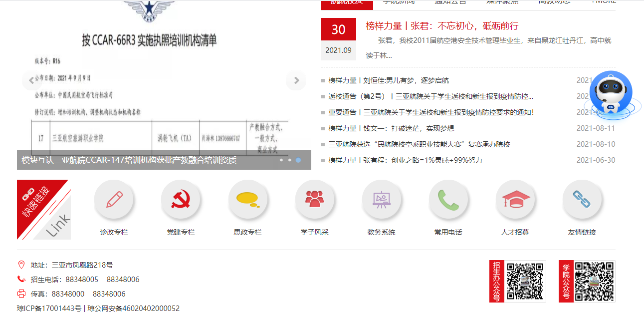Open the 友情链接 chain link icon
This screenshot has height=312, width=644.
tap(582, 200)
